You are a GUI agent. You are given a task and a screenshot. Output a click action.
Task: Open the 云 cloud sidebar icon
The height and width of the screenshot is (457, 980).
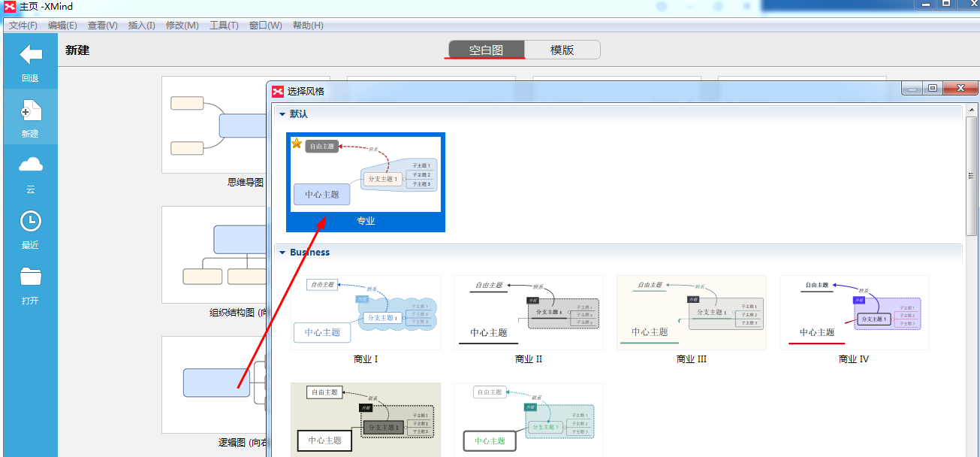tap(30, 165)
